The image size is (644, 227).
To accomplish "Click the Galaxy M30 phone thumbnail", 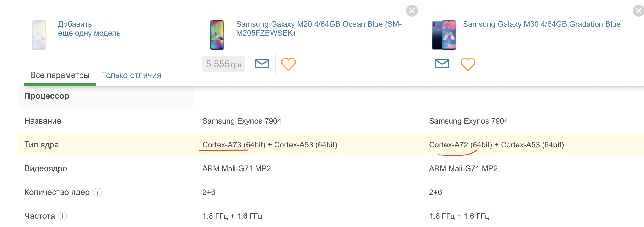I will pos(444,35).
